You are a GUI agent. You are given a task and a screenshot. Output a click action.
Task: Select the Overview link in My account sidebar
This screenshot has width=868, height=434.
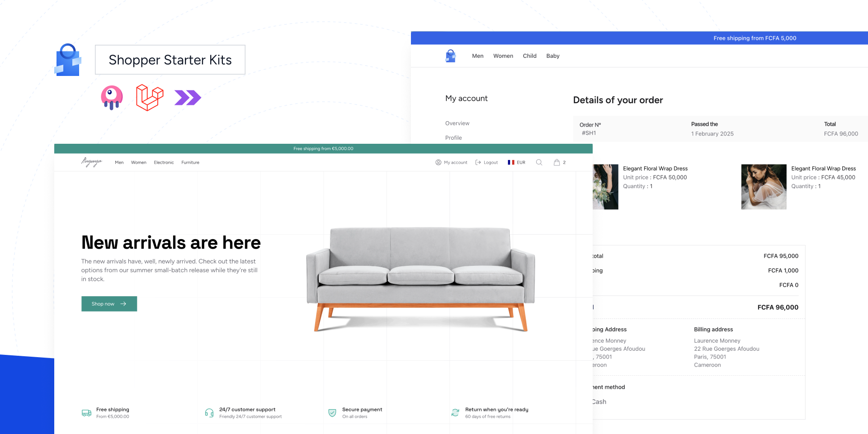[x=457, y=123]
